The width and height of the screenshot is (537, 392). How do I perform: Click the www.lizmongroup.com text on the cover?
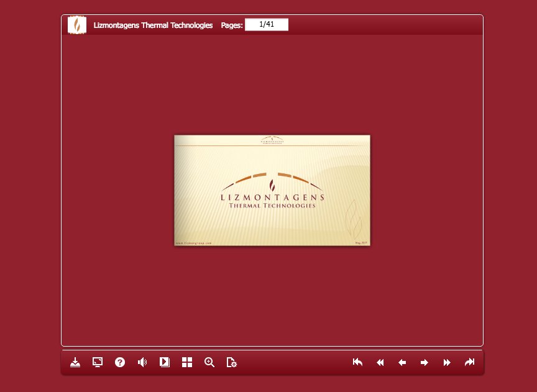click(194, 243)
